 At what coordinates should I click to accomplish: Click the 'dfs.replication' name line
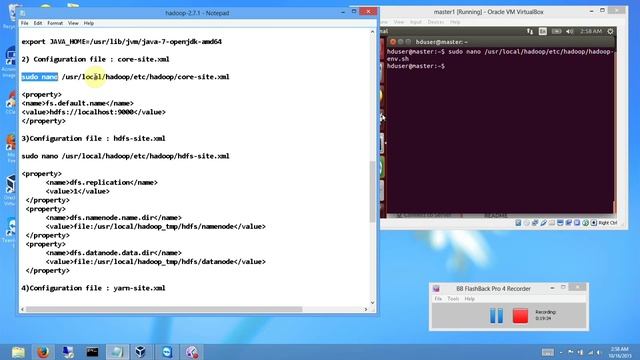coord(102,182)
